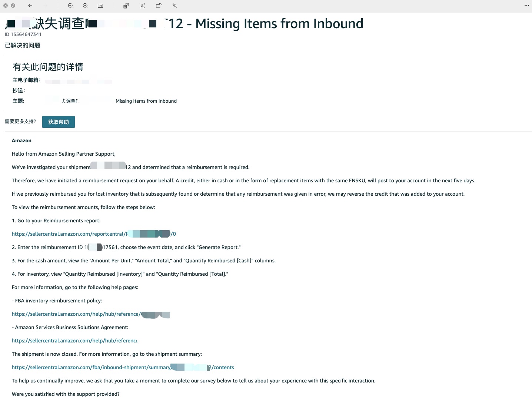Reset the image to 1:1 actual size
This screenshot has height=401, width=532.
100,6
